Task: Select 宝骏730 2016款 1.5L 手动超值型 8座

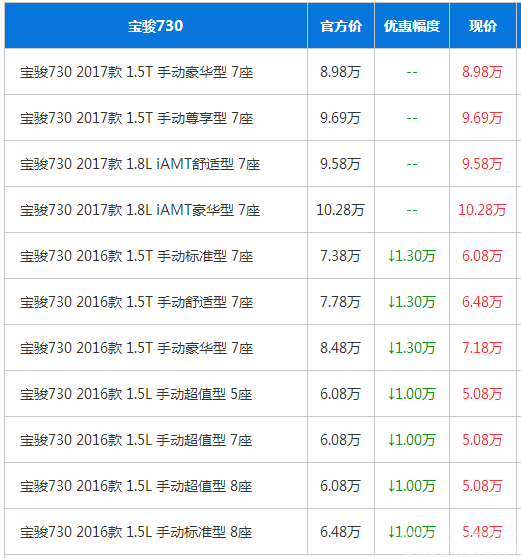Action: [136, 486]
